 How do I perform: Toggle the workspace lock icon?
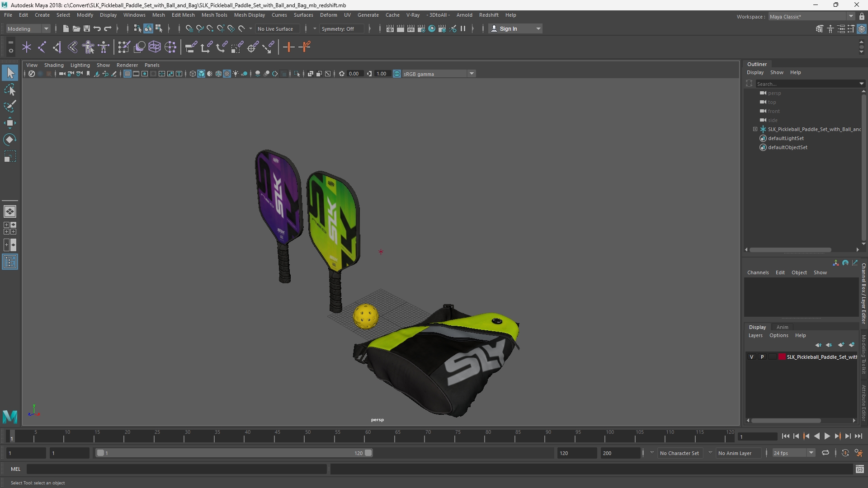(862, 17)
